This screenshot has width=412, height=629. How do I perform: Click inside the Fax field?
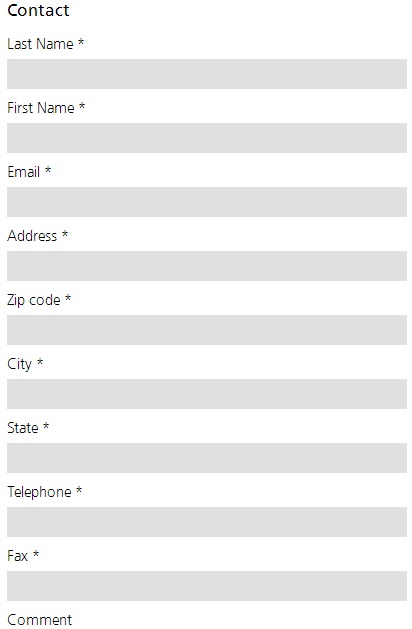207,586
